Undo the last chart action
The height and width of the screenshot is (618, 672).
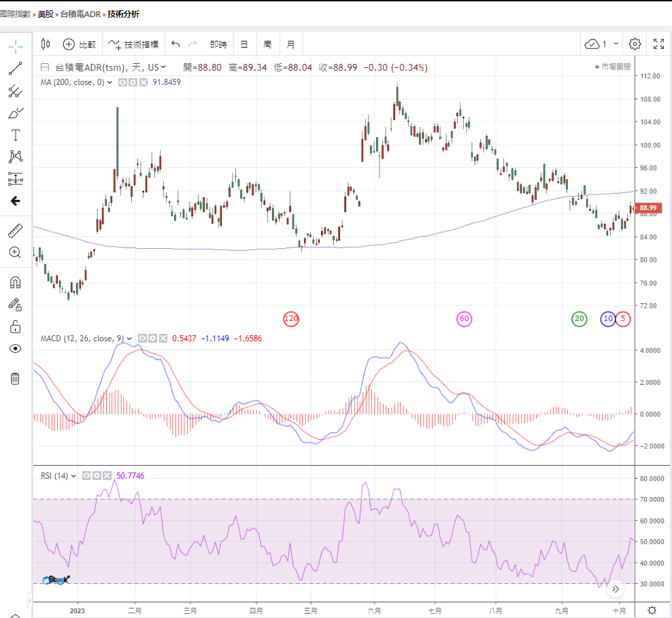click(x=175, y=44)
